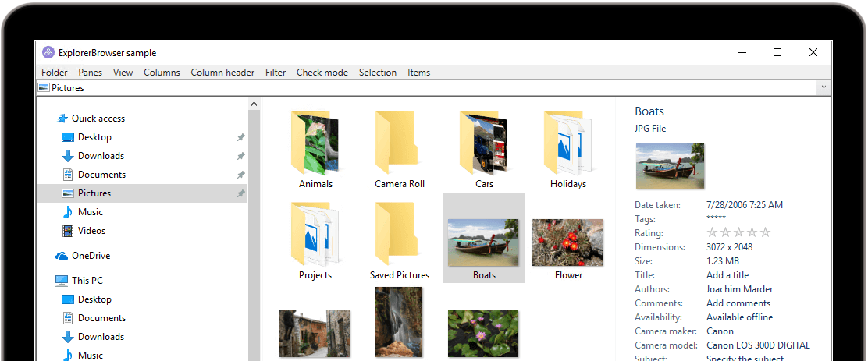
Task: Click the navigation pane scroll up arrow
Action: [254, 104]
